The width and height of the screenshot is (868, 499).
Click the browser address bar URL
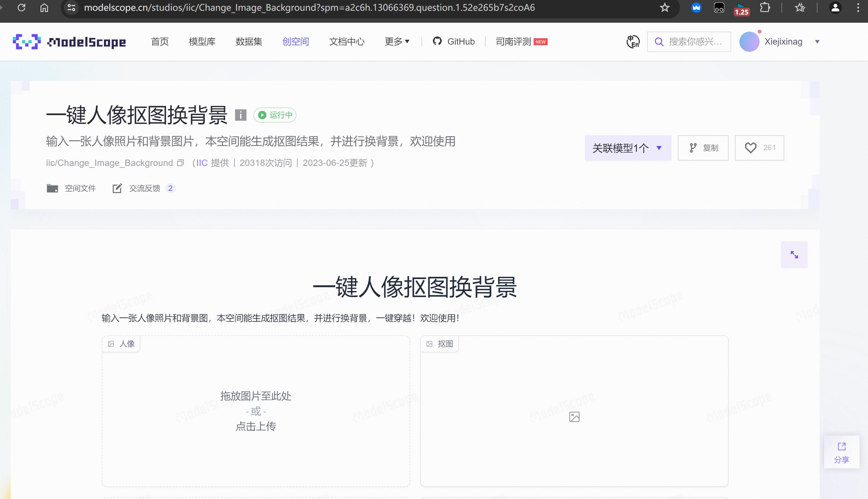(x=309, y=8)
